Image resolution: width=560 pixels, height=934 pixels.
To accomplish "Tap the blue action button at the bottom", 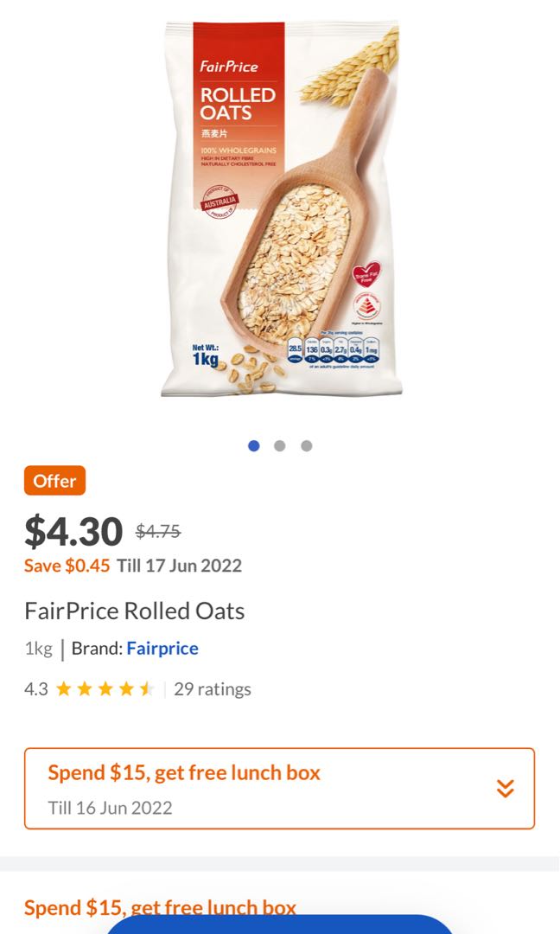I will (x=280, y=930).
